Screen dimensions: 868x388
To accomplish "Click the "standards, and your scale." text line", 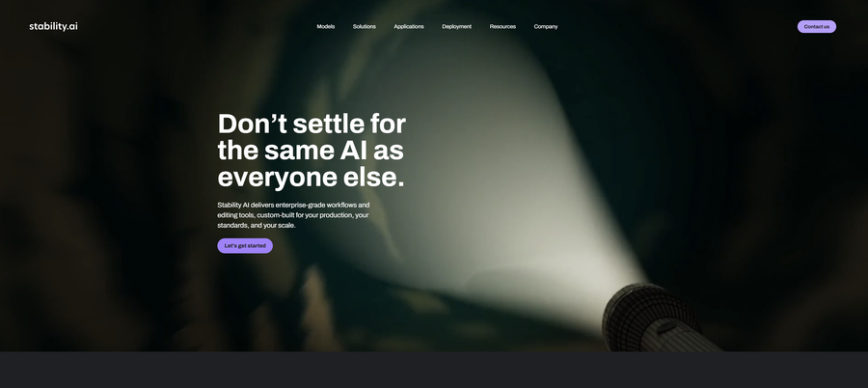I will (x=257, y=226).
